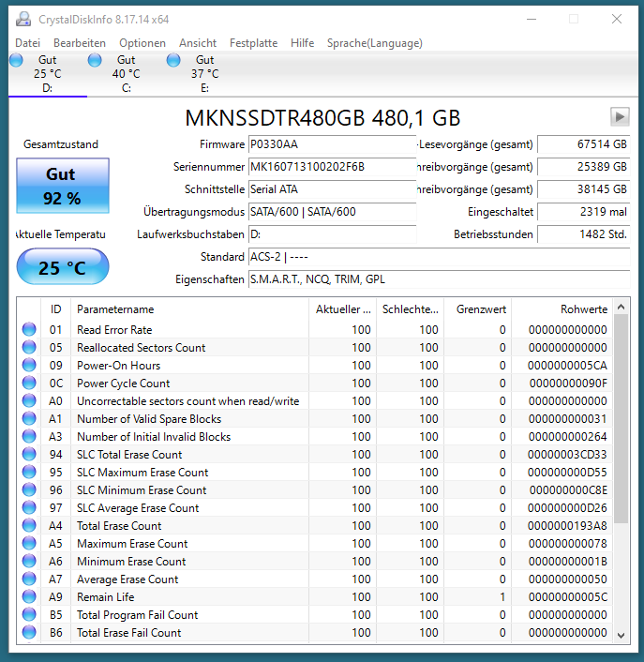
Task: Click the drive title MKNSSDTR480GB 480,1 GB
Action: coord(322,118)
